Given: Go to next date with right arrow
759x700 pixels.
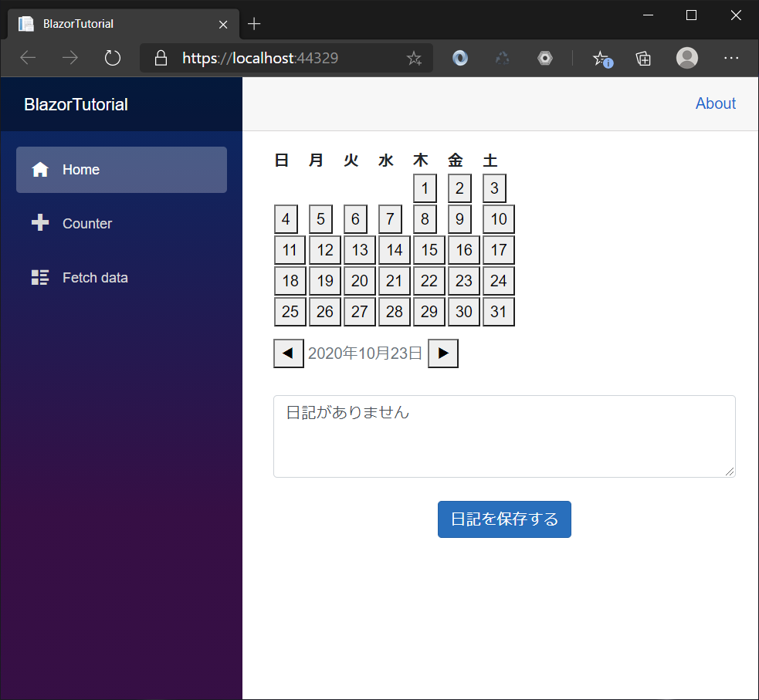Looking at the screenshot, I should 443,353.
